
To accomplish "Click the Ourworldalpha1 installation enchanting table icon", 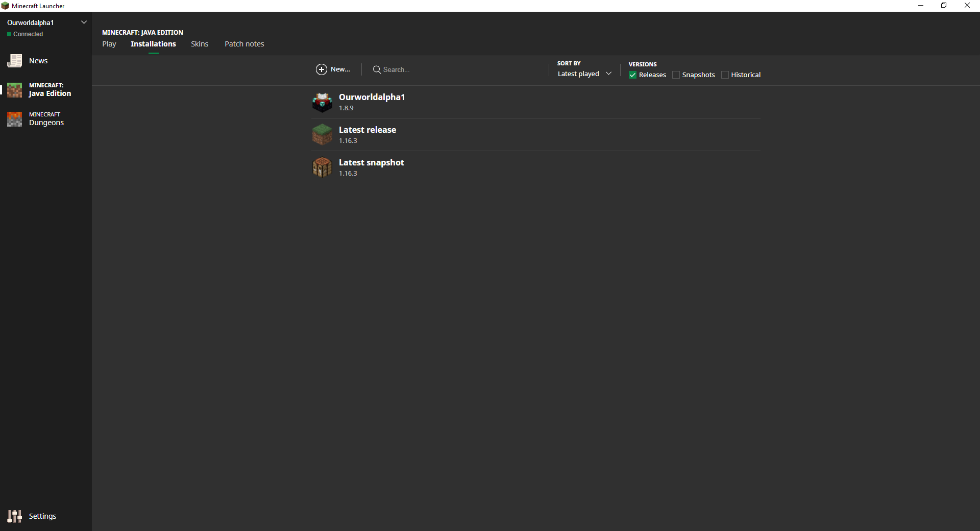I will pos(322,102).
